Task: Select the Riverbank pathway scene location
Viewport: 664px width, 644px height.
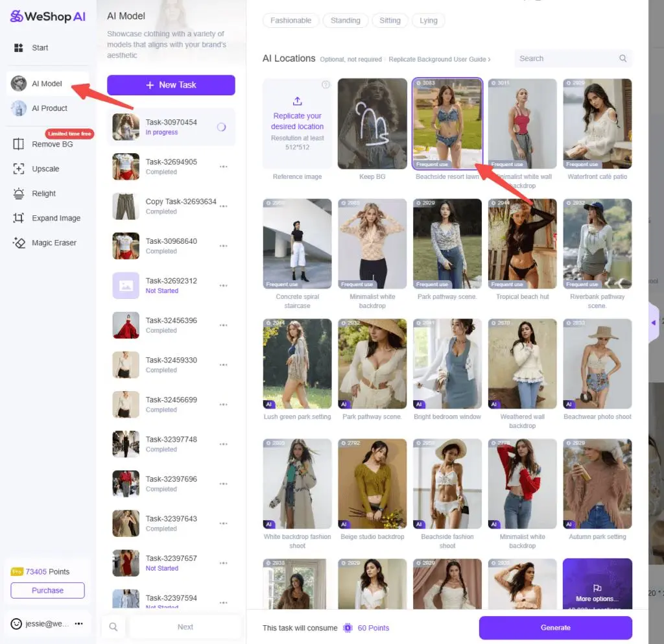Action: [597, 243]
